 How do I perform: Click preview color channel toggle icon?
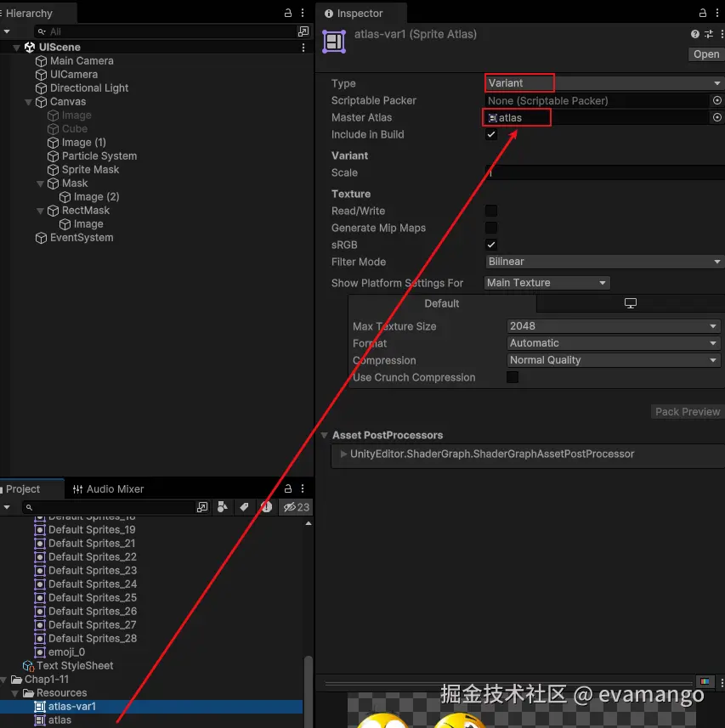click(x=705, y=681)
